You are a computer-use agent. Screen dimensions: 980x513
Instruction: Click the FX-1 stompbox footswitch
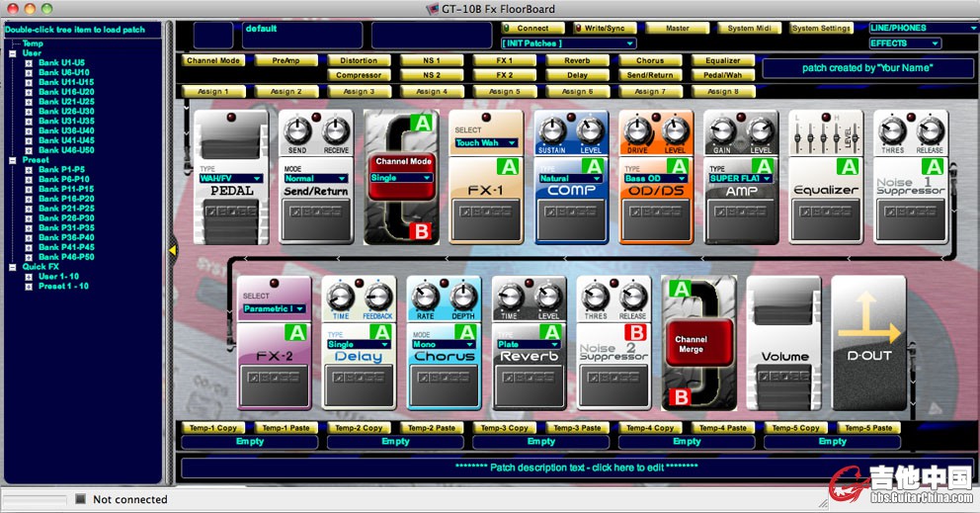click(x=486, y=220)
